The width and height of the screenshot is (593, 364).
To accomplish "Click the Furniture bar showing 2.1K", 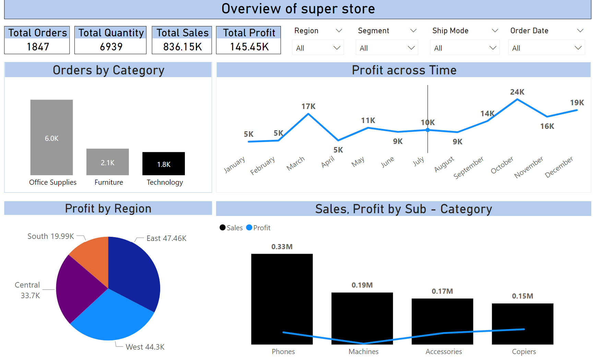I will [x=107, y=161].
